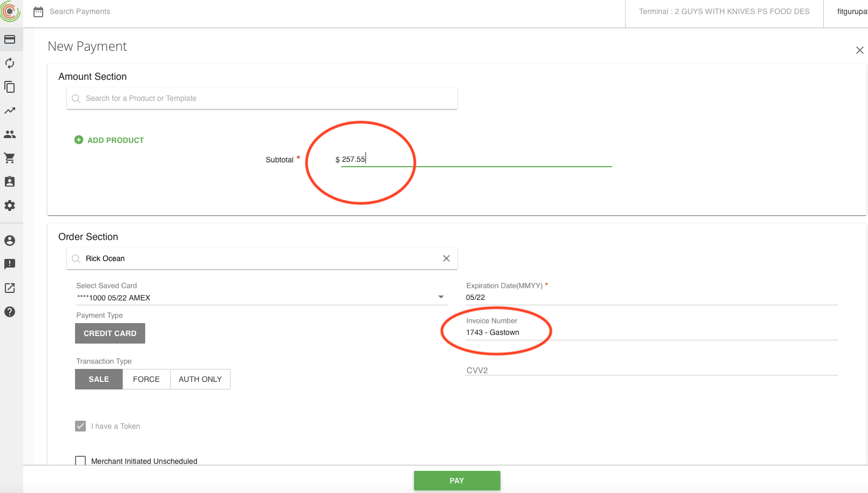Click the recurring sync arrows sidebar icon
Viewport: 868px width, 493px height.
[x=10, y=63]
